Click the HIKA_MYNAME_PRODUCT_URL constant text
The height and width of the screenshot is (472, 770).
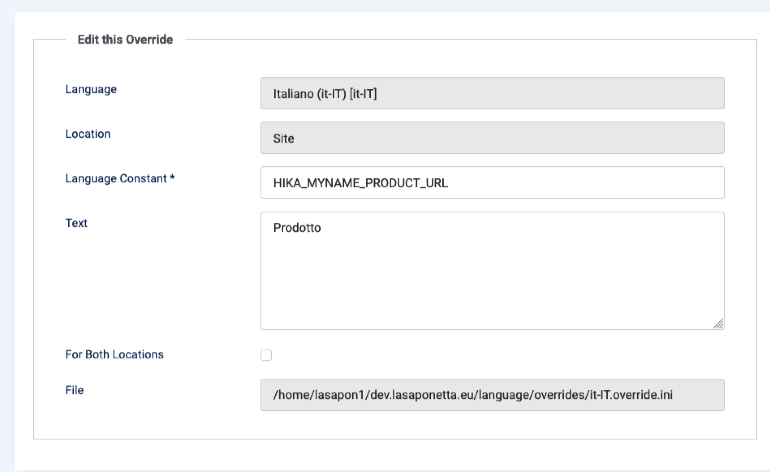coord(360,183)
